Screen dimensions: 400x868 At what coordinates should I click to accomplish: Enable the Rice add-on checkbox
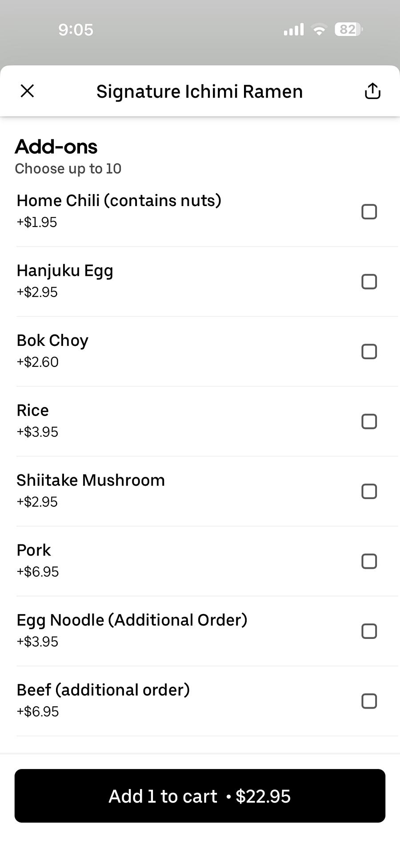[x=369, y=421]
